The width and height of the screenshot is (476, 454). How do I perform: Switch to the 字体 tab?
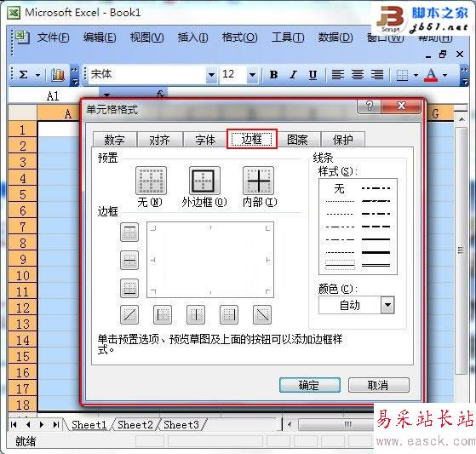205,140
